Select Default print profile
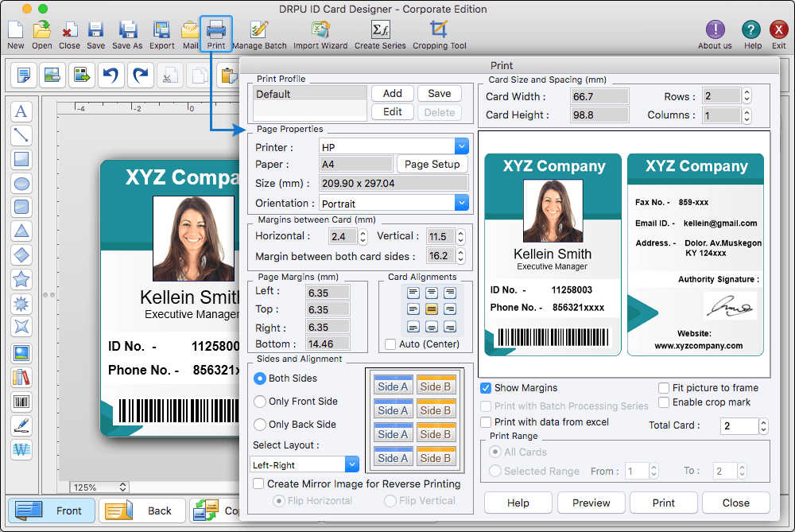Screen dimensions: 795x532 310,94
